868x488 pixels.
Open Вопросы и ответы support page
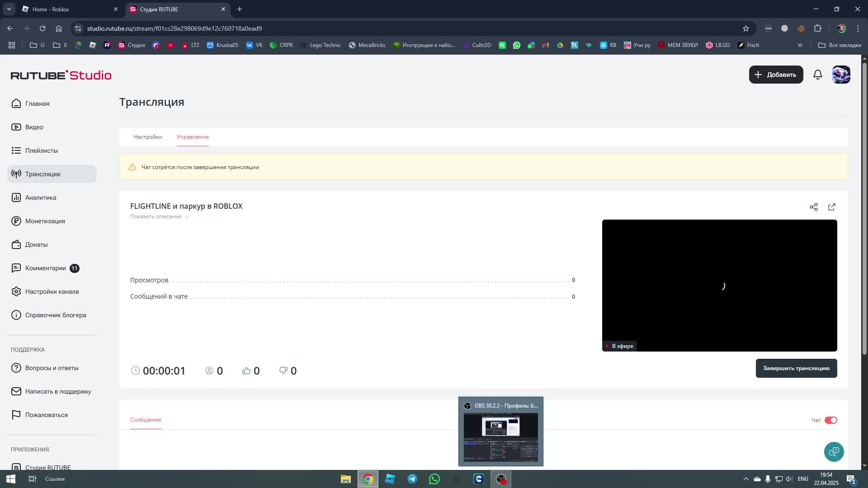52,368
